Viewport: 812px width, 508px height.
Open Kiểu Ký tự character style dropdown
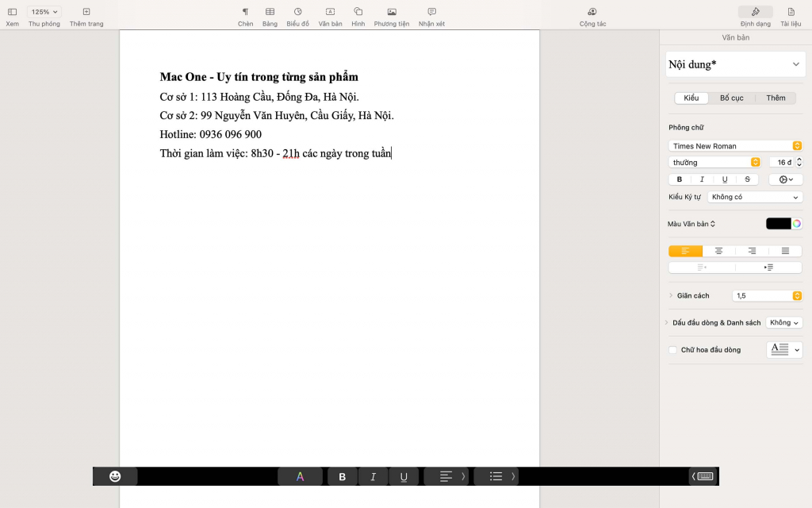755,197
